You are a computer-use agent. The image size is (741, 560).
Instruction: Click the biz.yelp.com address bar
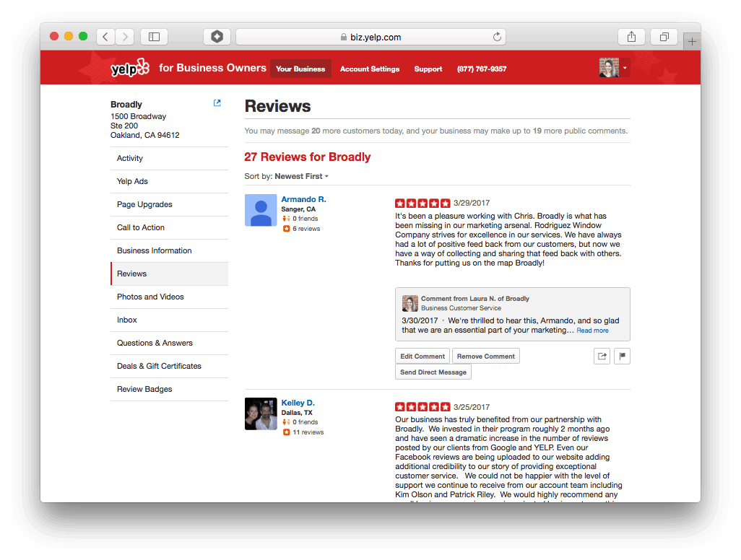click(370, 37)
